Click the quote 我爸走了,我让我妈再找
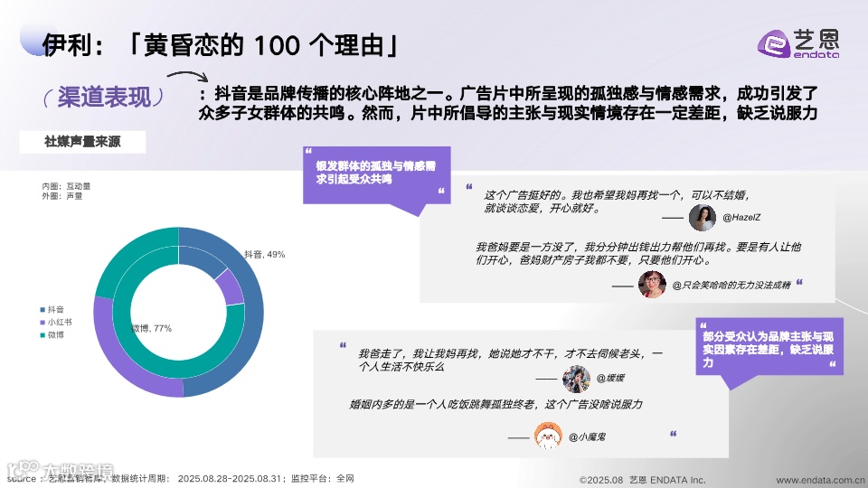This screenshot has width=868, height=488. pyautogui.click(x=510, y=360)
